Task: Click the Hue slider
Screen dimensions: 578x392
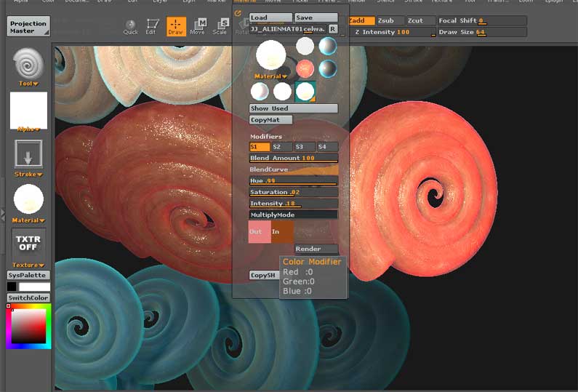Action: tap(294, 180)
